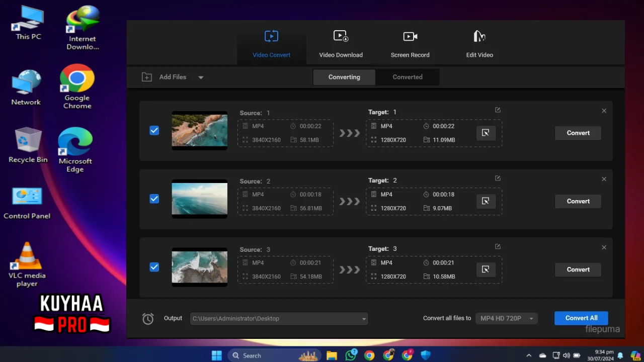Click the Source 3 resolution 3840X2160
The height and width of the screenshot is (362, 644).
[x=266, y=277]
